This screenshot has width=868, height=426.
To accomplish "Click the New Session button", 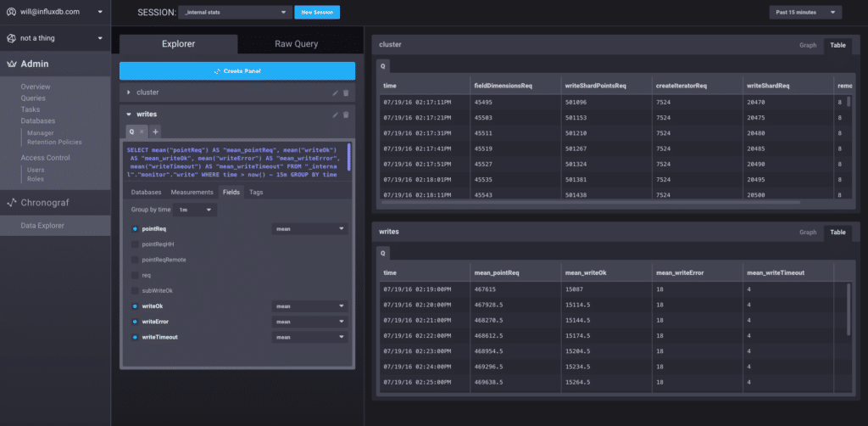I will tap(317, 13).
